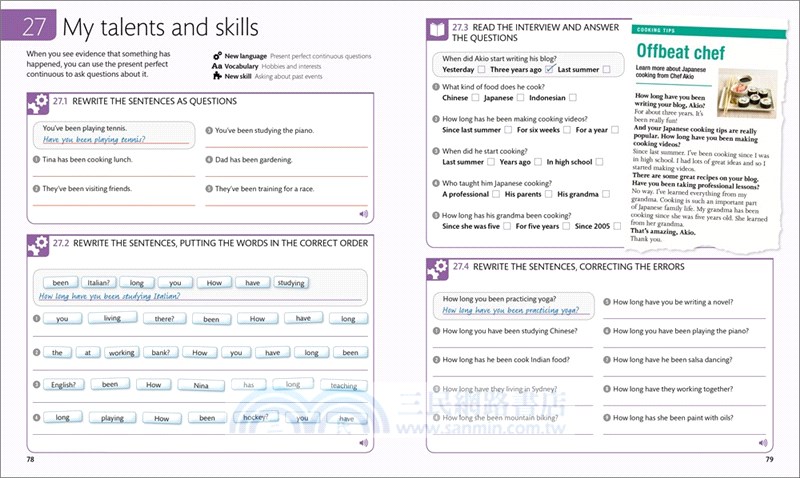
Task: Select the 'working' word tile
Action: 121,353
